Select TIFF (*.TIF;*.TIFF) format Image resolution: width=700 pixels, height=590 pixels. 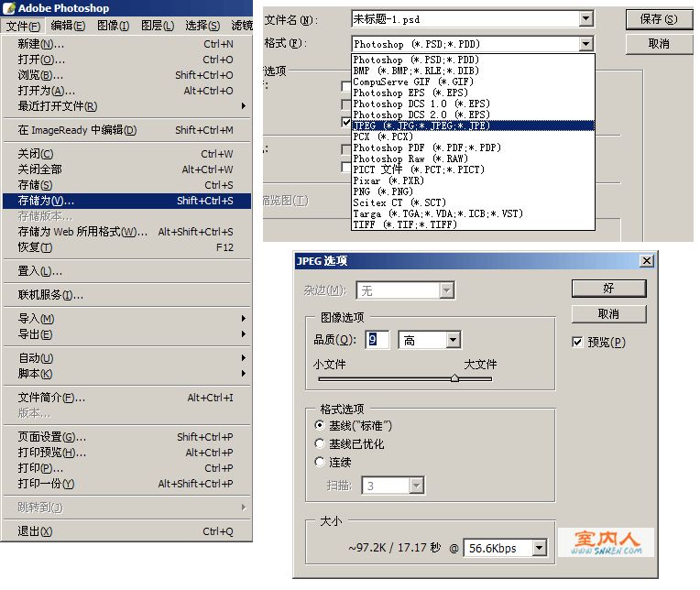tap(473, 224)
